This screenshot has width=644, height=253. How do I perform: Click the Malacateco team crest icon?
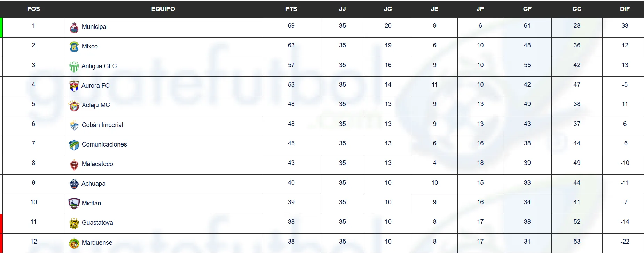click(74, 165)
